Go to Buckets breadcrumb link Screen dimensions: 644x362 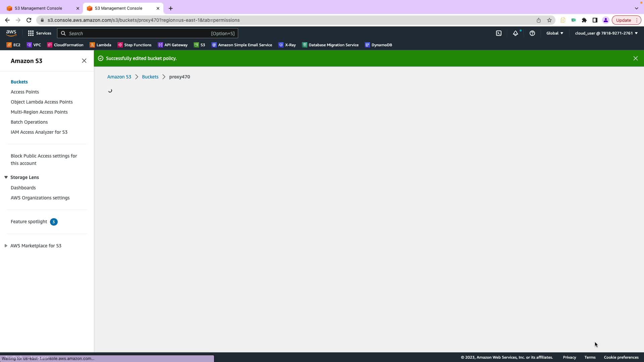tap(150, 77)
